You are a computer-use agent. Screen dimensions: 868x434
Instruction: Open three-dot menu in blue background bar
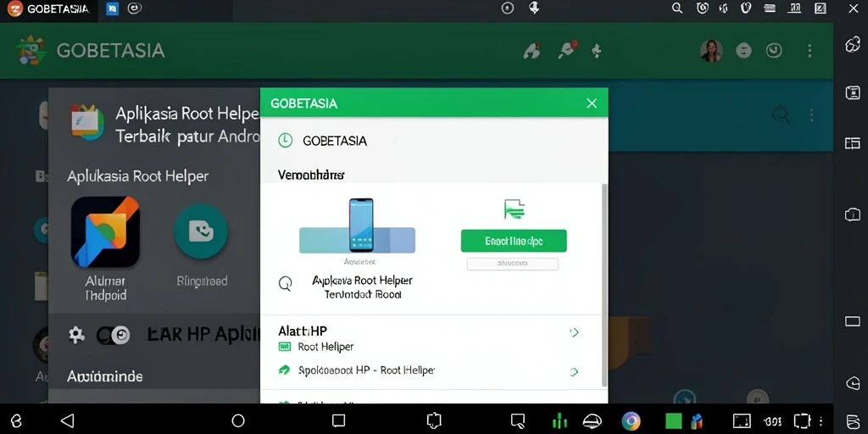pos(811,115)
